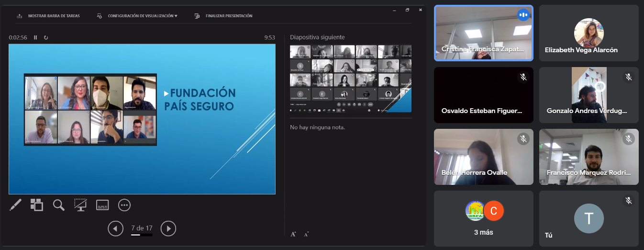
Task: Open Configuración de visualización dropdown
Action: point(137,16)
